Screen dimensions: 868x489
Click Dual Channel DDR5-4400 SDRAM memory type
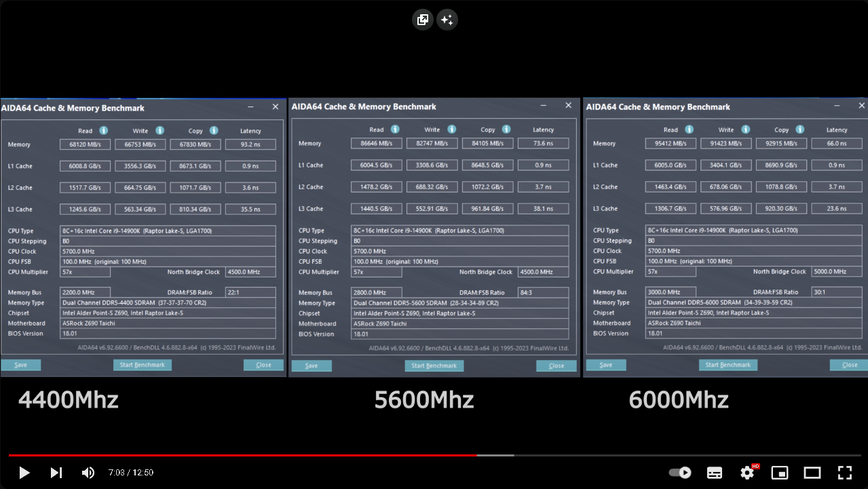coord(168,302)
